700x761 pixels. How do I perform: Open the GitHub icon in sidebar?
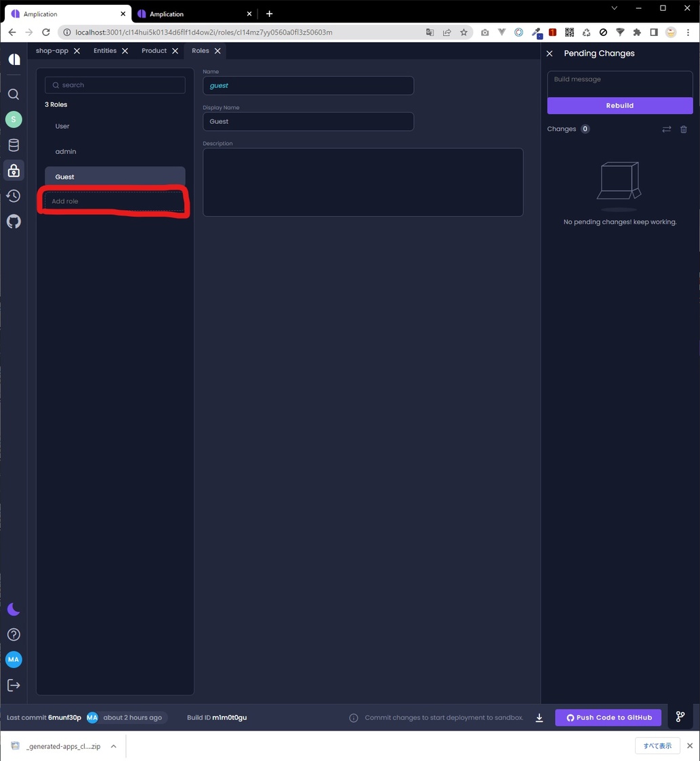14,222
